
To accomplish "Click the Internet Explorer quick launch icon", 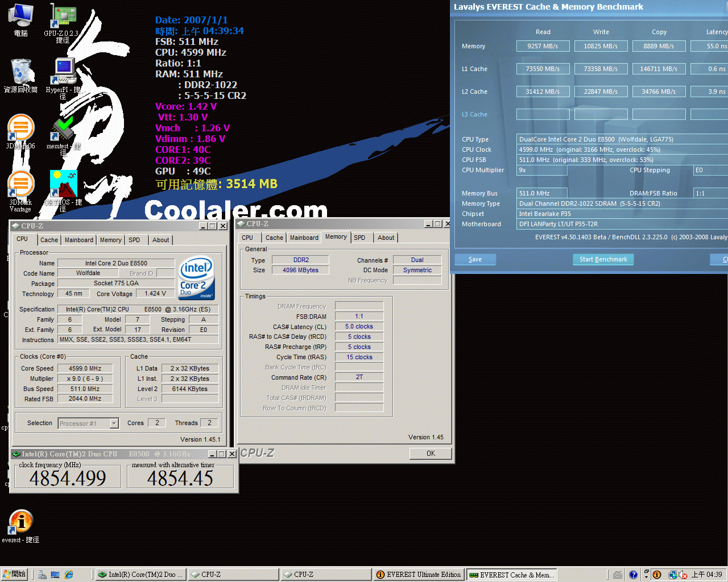I will 69,575.
